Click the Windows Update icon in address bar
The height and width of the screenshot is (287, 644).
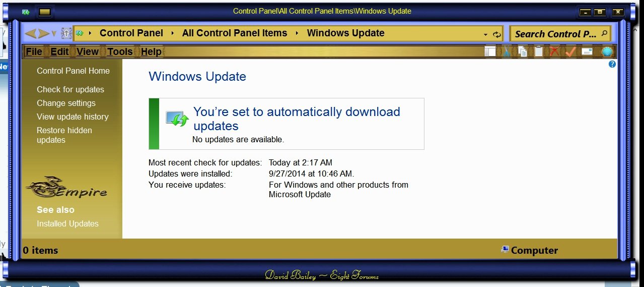[x=79, y=33]
